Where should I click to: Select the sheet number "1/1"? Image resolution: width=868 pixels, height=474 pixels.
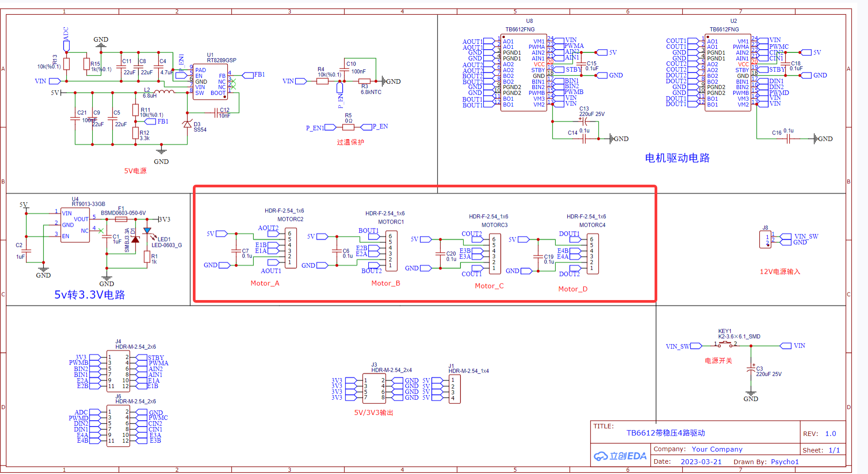click(x=834, y=450)
